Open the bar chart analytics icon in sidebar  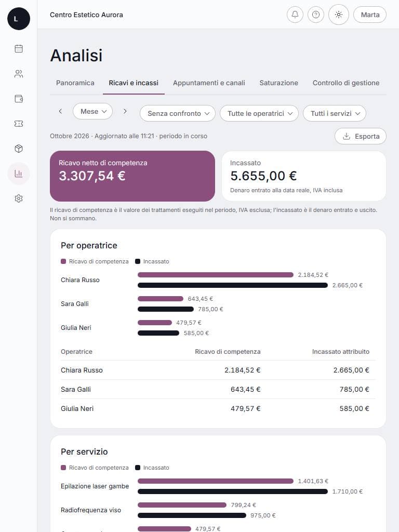coord(19,174)
